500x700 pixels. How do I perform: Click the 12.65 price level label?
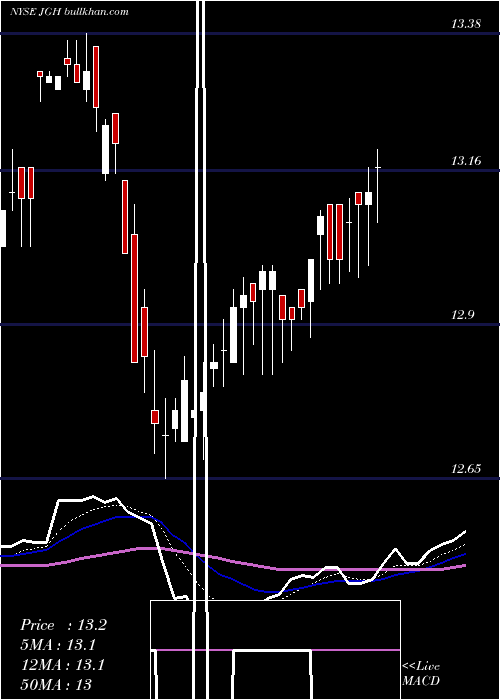(x=466, y=469)
